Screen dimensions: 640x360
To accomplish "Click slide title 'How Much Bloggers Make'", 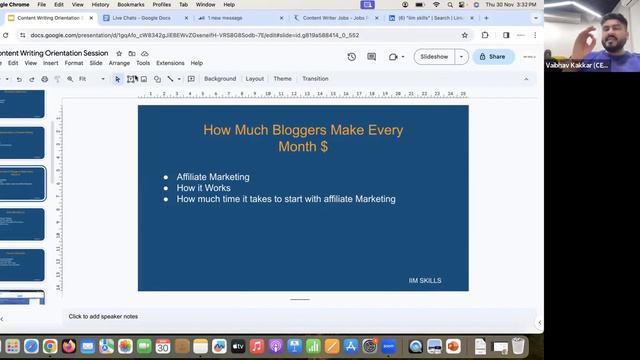I will pyautogui.click(x=303, y=138).
